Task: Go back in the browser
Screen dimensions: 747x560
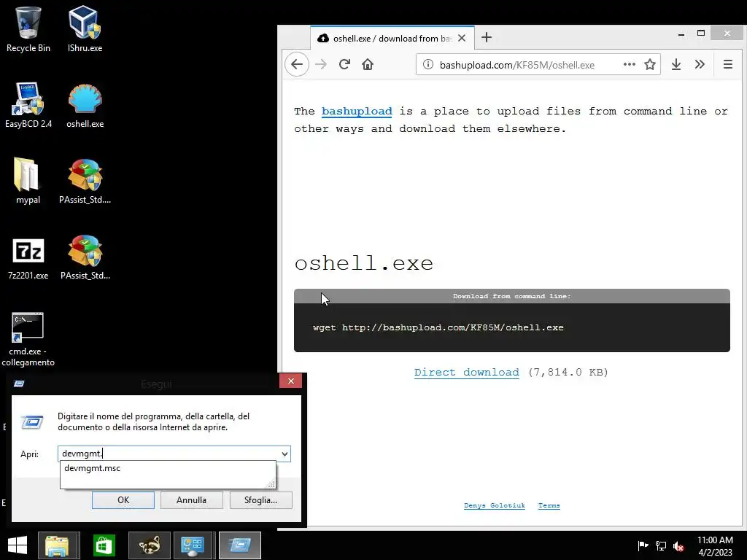Action: [x=297, y=64]
